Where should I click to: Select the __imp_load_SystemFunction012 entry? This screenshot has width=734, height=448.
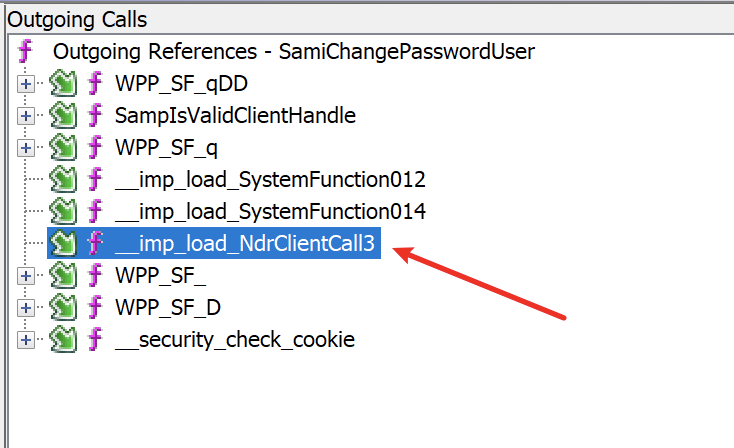point(270,180)
